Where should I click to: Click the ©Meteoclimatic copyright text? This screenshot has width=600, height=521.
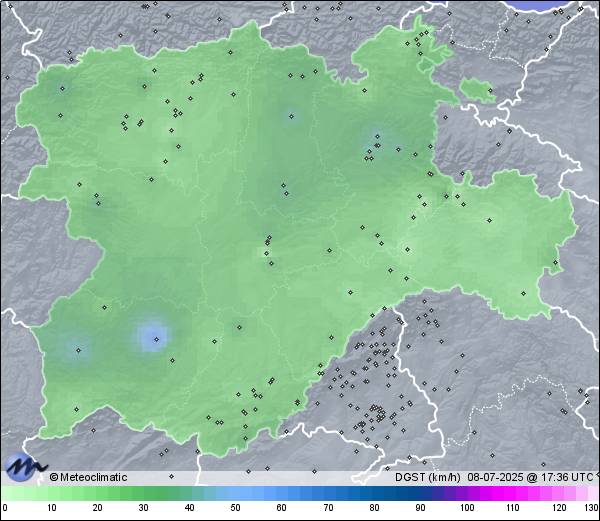click(88, 477)
